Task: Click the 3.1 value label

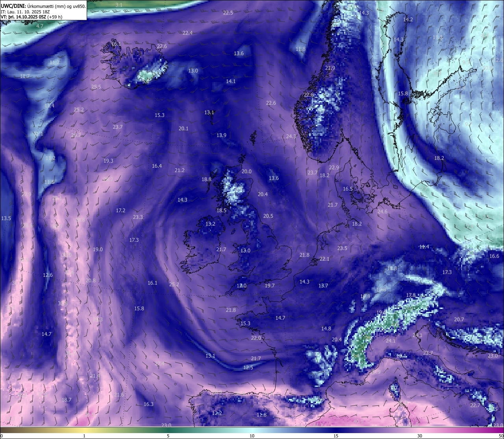Action: pyautogui.click(x=119, y=5)
